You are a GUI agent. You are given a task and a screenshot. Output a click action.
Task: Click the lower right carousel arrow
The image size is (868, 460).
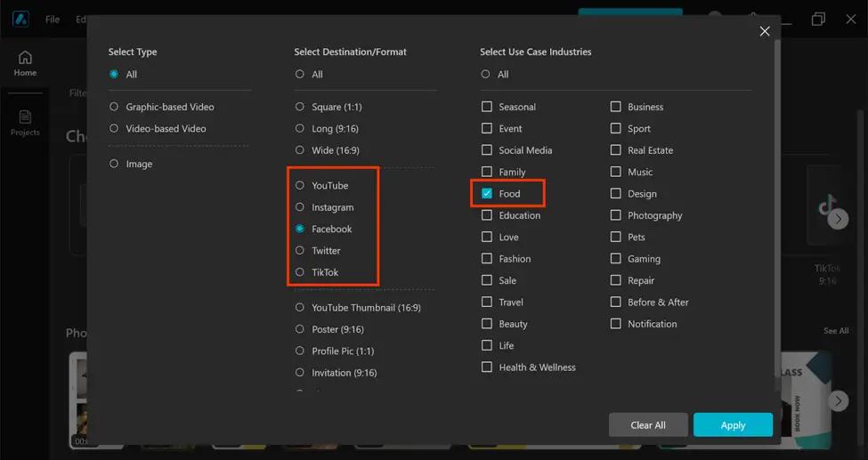(x=838, y=400)
